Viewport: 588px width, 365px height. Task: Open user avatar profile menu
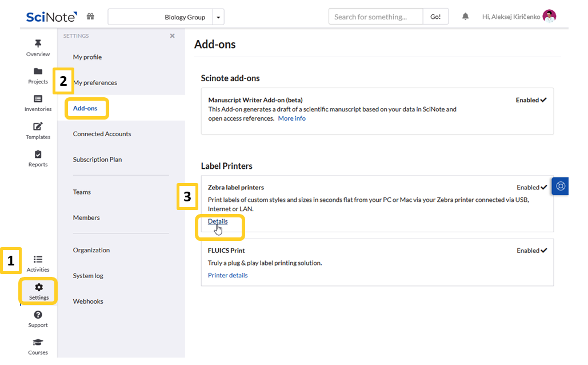pyautogui.click(x=549, y=17)
